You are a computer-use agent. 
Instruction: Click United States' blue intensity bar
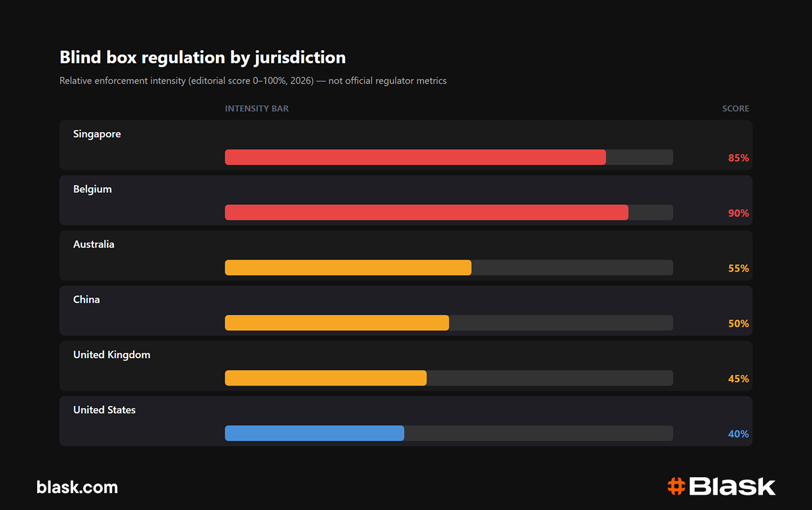(315, 433)
